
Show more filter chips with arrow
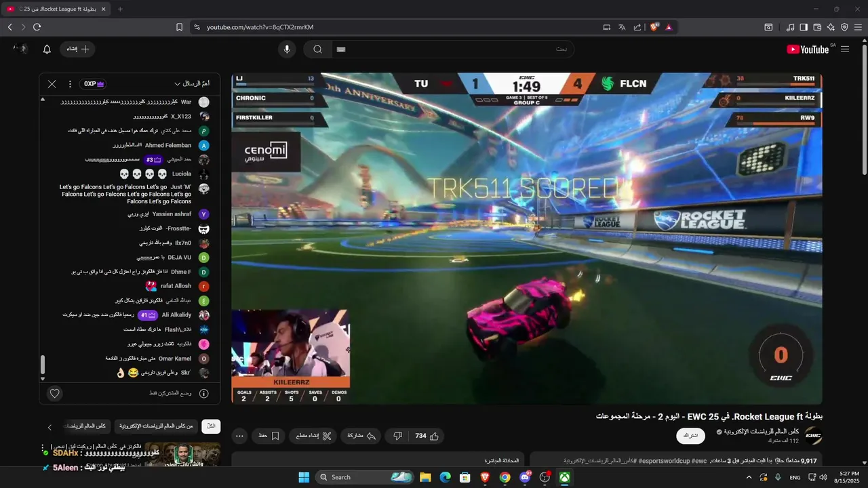point(50,427)
